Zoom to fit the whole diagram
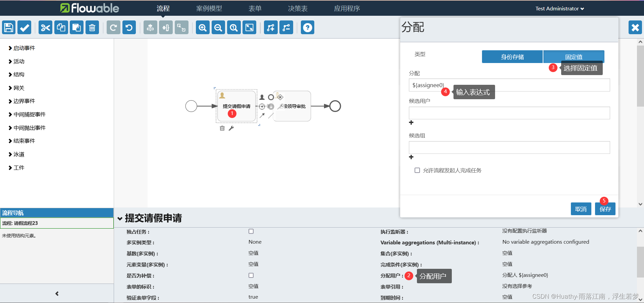Image resolution: width=644 pixels, height=303 pixels. [x=250, y=27]
